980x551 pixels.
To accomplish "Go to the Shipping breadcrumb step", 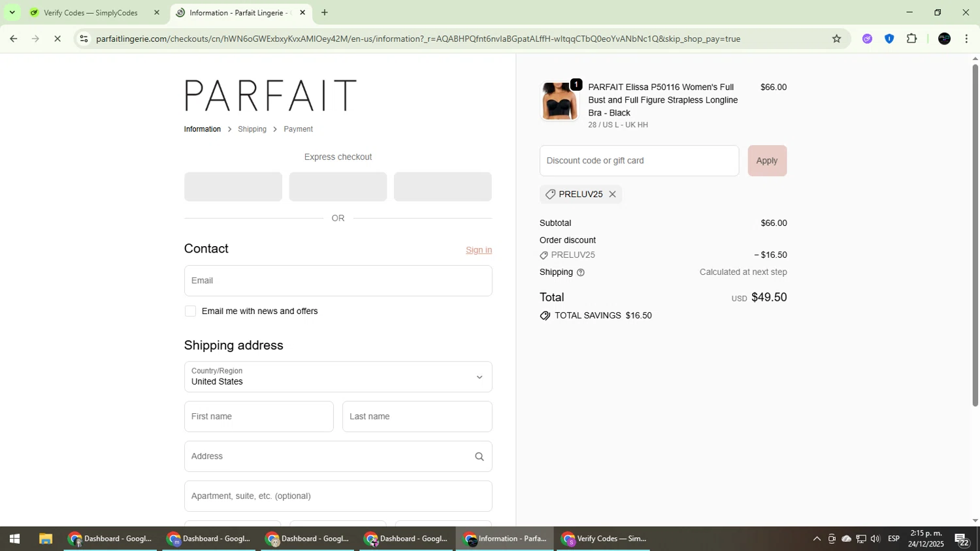I will pos(252,129).
